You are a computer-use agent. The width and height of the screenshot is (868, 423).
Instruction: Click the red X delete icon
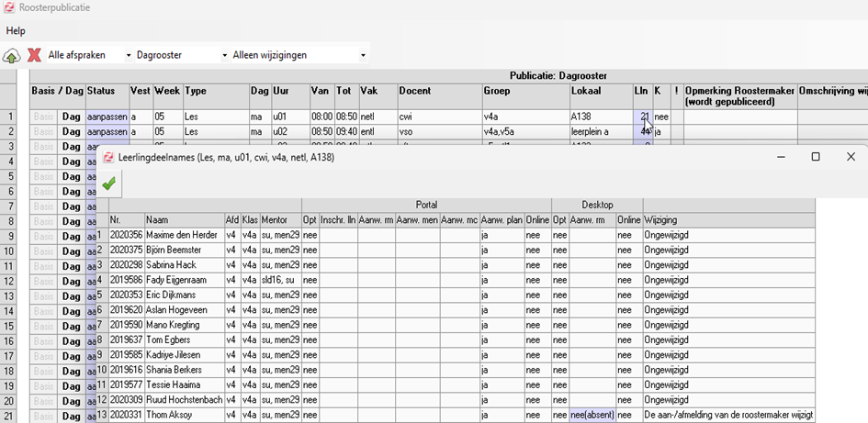[34, 55]
